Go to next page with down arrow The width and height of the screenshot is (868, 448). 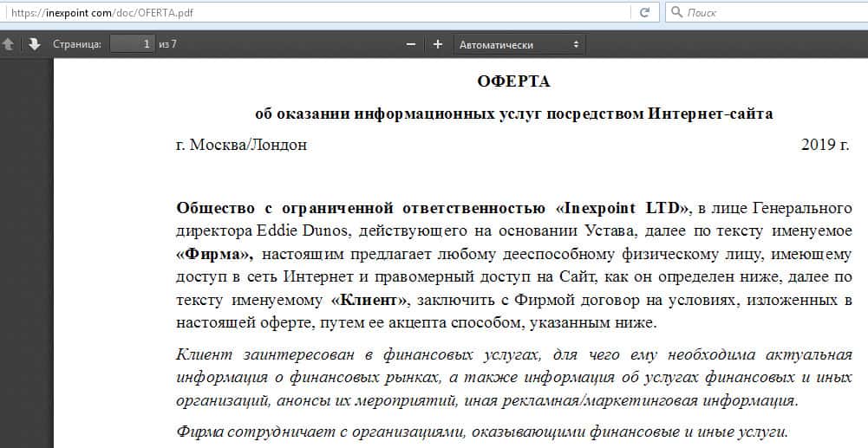pyautogui.click(x=35, y=44)
